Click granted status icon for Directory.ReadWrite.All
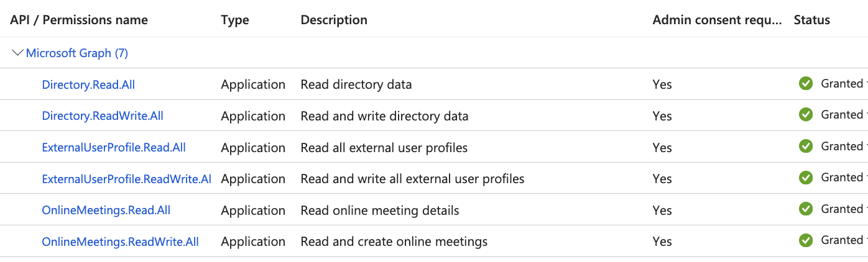Viewport: 868px width, 262px height. (x=806, y=115)
